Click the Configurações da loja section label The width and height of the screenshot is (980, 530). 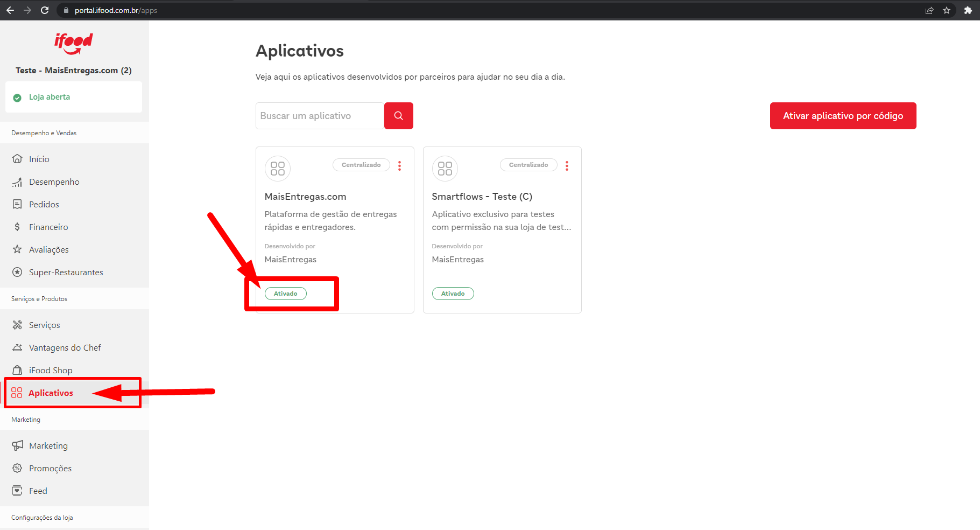tap(42, 518)
